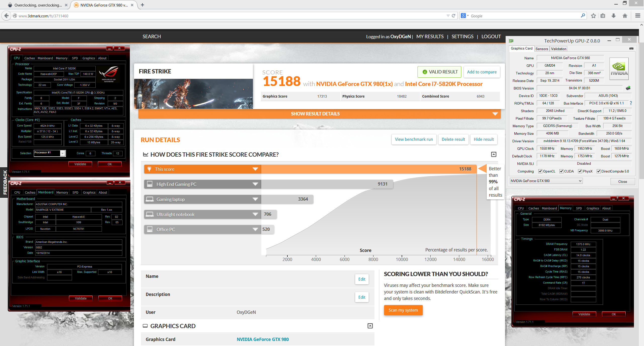
Task: Click Edit next to Description
Action: 362,297
